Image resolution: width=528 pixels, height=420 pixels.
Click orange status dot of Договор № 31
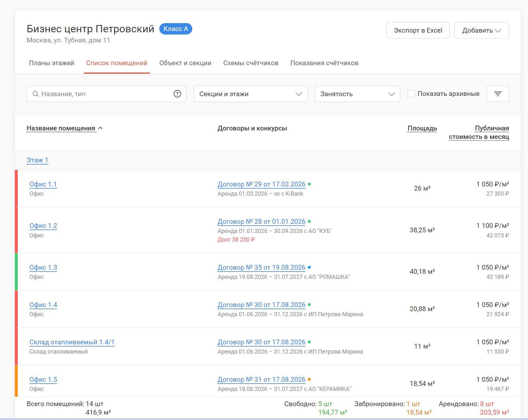[x=309, y=379]
